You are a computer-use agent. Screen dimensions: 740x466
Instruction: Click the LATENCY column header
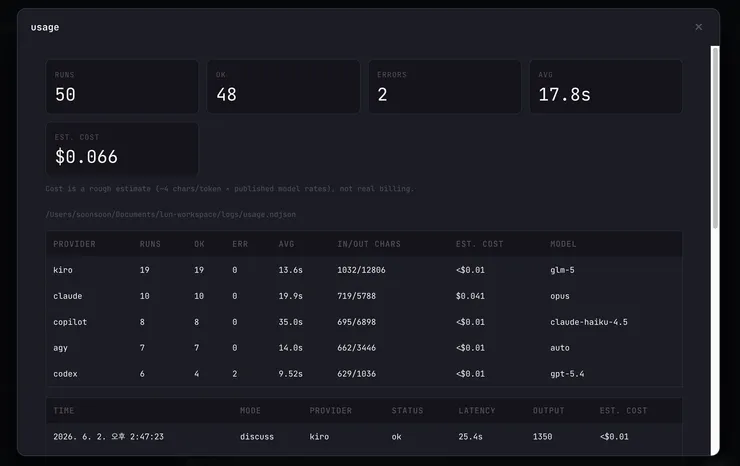click(477, 411)
